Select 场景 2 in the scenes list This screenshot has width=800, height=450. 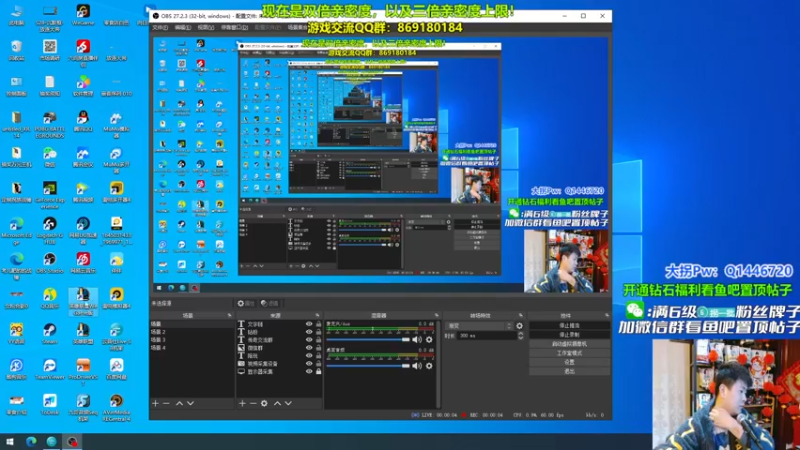click(191, 332)
